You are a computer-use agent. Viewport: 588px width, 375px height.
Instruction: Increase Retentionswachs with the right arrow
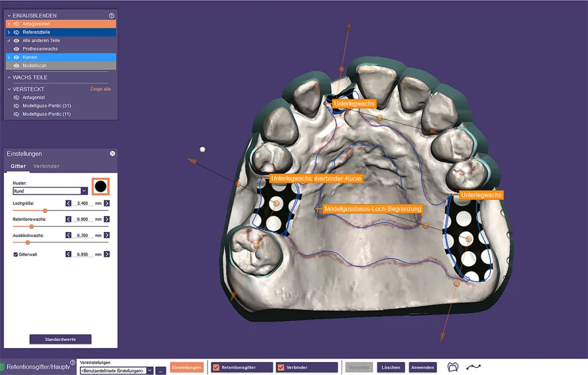(x=107, y=219)
